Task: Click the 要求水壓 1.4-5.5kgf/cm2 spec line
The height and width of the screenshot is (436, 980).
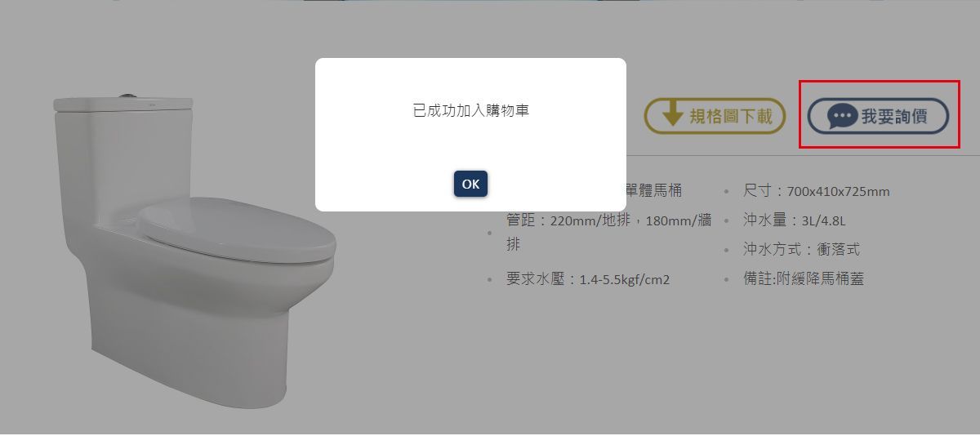Action: (587, 279)
